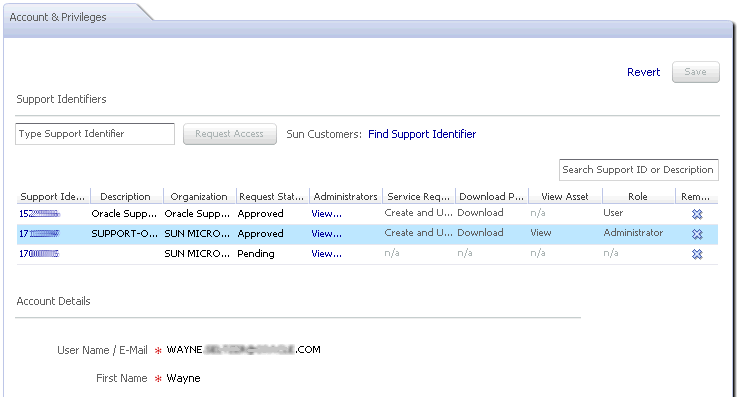
Task: View administrators for the Administrator role row
Action: coord(326,234)
